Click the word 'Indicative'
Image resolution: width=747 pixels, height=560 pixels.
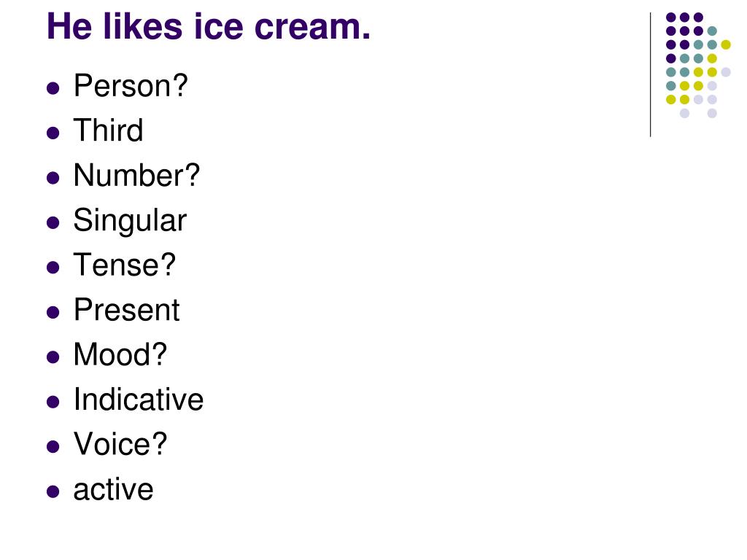click(138, 400)
